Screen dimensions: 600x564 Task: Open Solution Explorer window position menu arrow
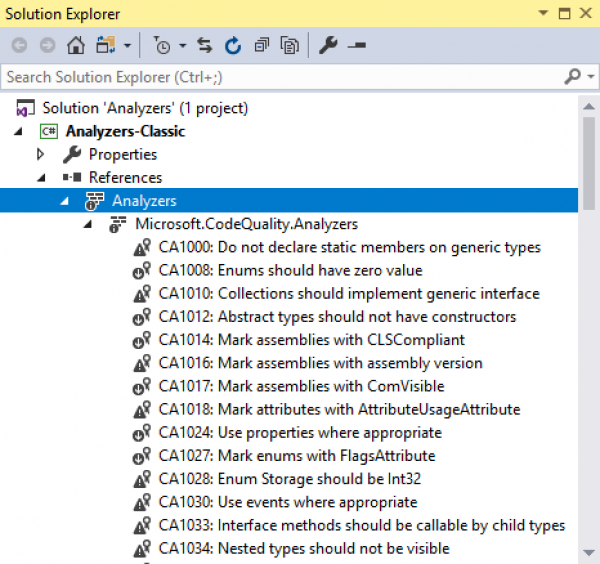(x=543, y=13)
